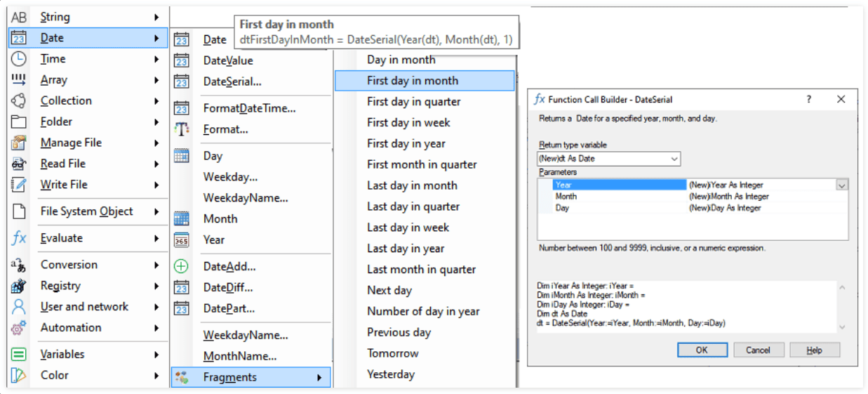Click the (New)Month As Integer value
This screenshot has height=394, width=868.
[729, 197]
